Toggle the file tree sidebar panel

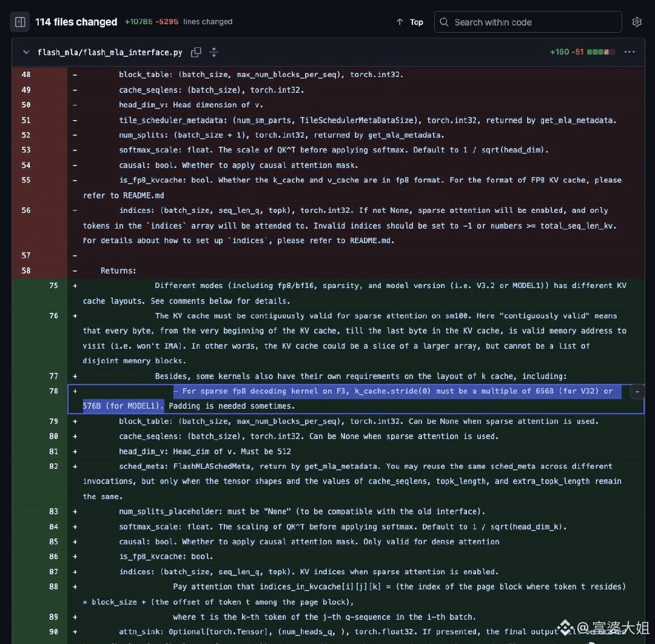(x=19, y=22)
